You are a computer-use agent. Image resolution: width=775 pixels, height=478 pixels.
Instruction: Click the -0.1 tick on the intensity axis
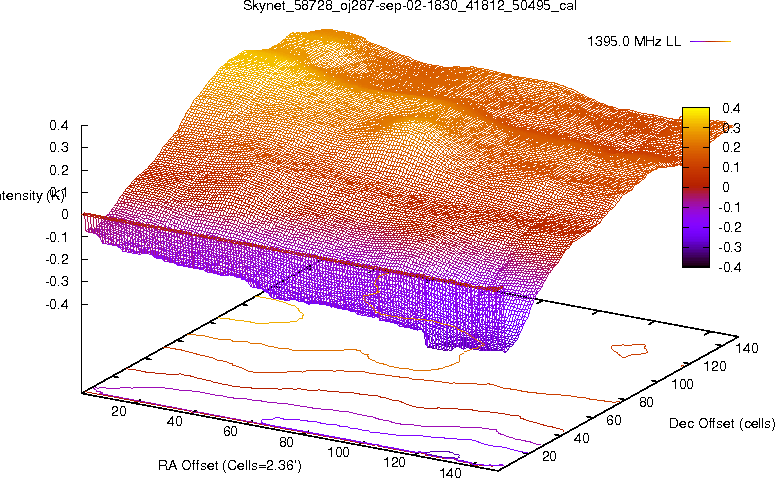[x=57, y=237]
